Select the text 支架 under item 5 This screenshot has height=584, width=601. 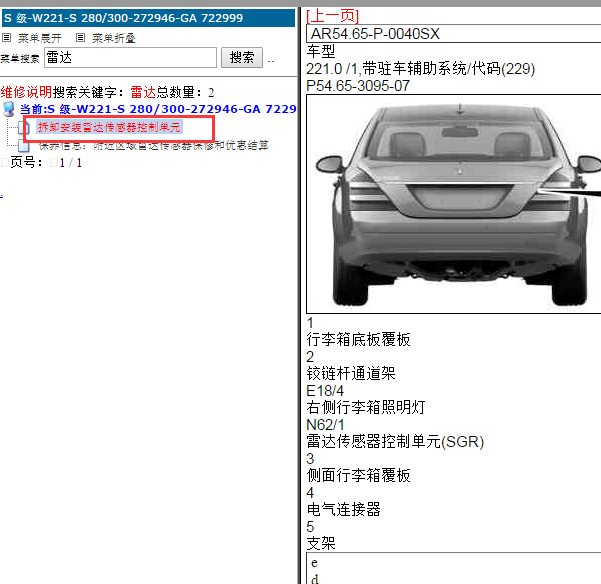tap(321, 543)
